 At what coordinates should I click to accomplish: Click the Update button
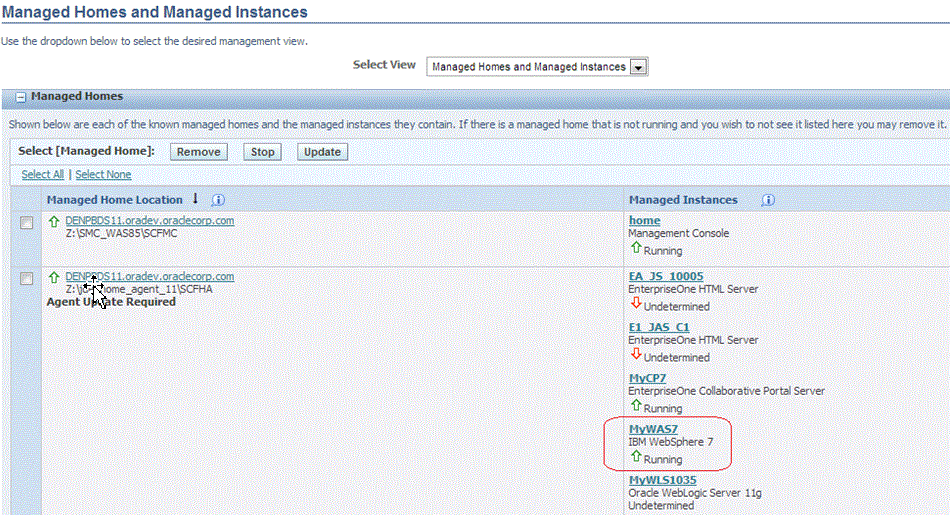pyautogui.click(x=322, y=152)
